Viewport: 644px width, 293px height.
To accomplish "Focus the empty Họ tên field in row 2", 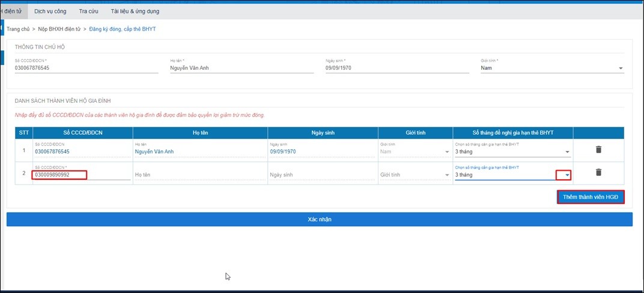I will click(x=199, y=175).
